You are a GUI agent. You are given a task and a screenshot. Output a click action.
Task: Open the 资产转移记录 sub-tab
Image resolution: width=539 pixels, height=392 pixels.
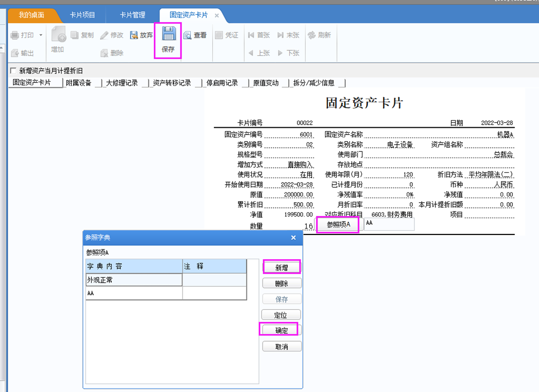coord(172,83)
